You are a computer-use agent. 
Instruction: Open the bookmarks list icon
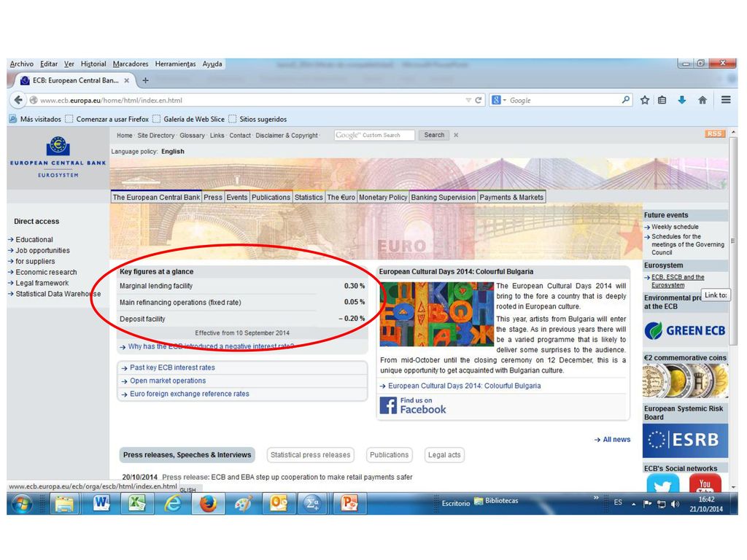(662, 100)
